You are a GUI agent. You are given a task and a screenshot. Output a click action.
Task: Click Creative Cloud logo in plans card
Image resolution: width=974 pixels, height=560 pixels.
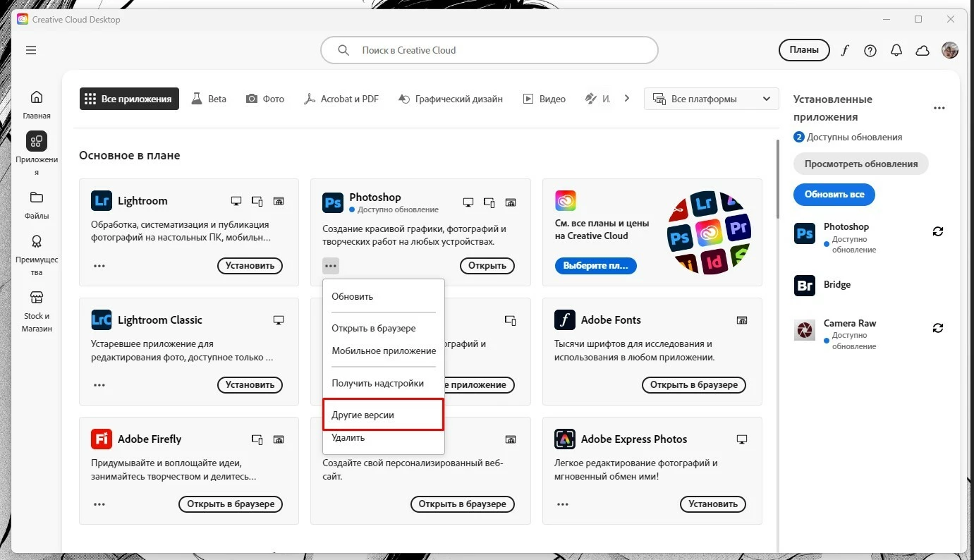566,201
